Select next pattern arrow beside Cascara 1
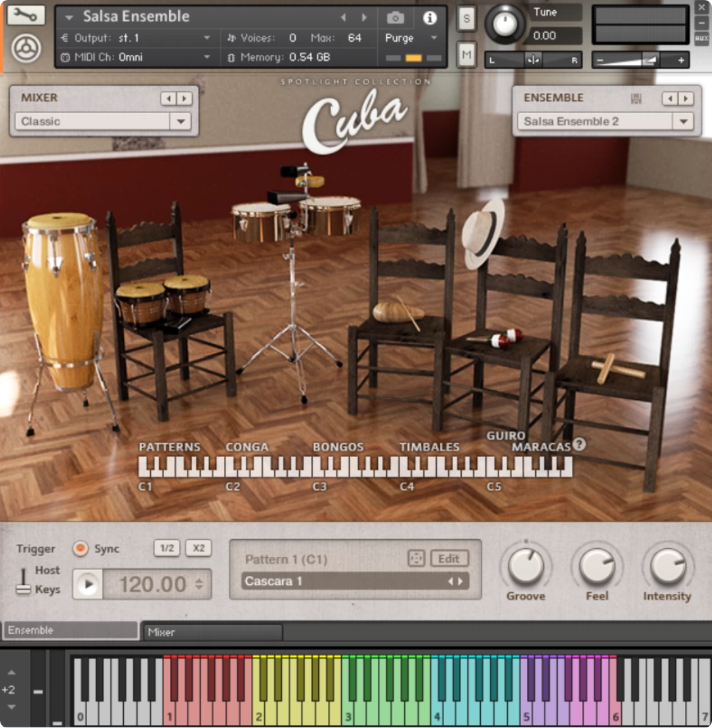Viewport: 712px width, 728px height. point(461,582)
